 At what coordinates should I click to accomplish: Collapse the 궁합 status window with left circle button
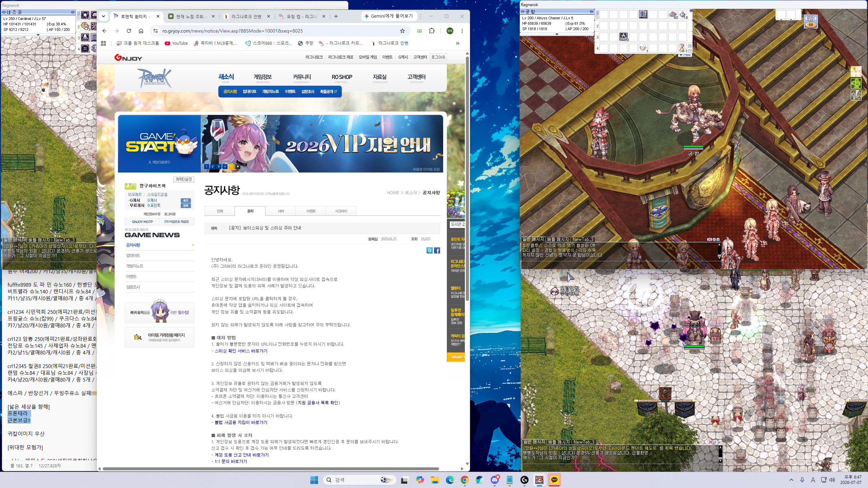pos(522,12)
